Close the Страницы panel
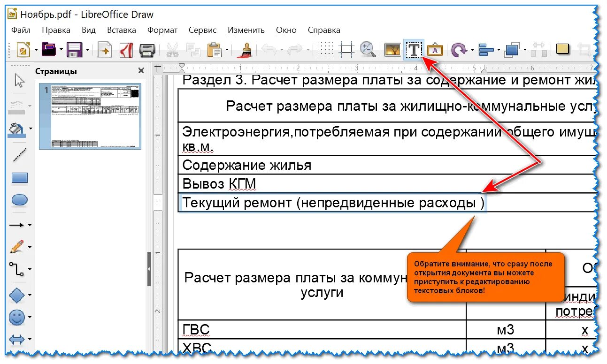Screen dimensions: 607x364 tap(141, 71)
